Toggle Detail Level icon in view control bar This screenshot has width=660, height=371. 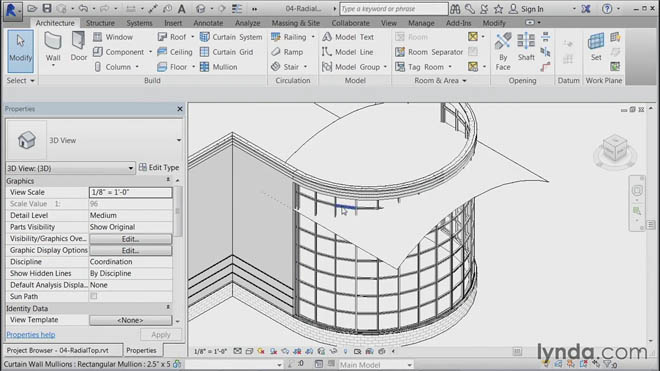pyautogui.click(x=237, y=351)
